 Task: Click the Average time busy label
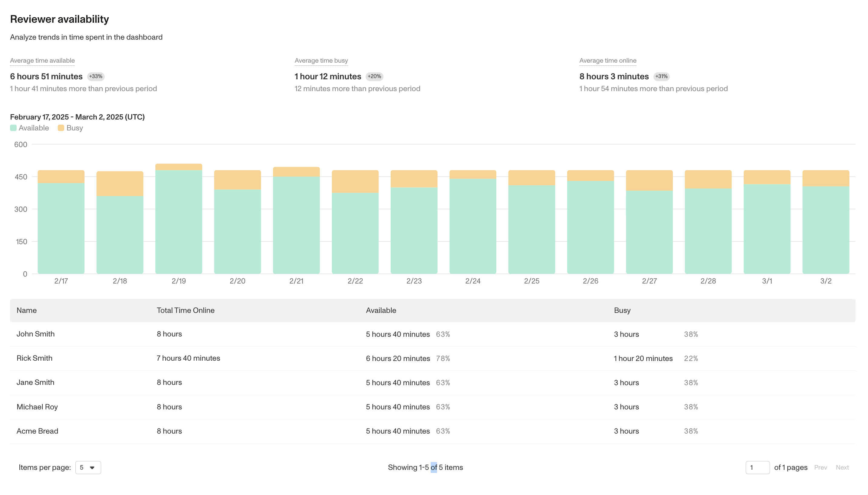click(x=321, y=61)
